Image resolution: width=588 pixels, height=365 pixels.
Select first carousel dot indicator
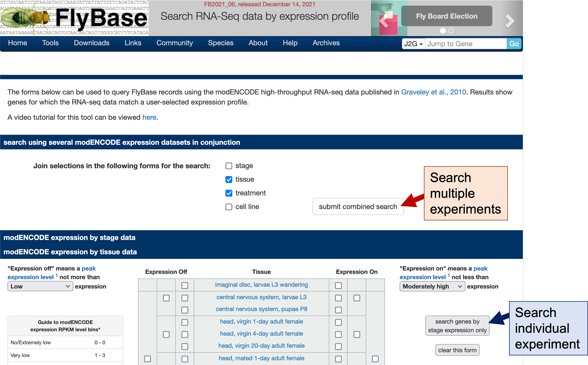(x=443, y=31)
